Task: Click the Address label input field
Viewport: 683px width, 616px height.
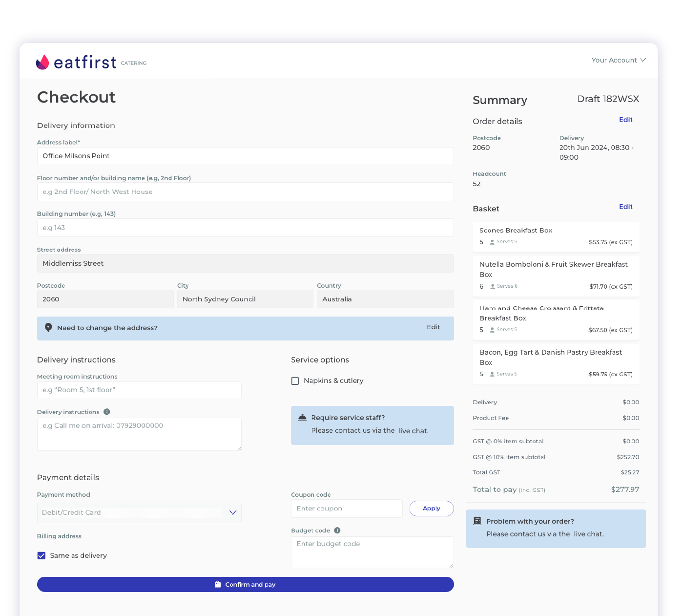Action: click(246, 156)
